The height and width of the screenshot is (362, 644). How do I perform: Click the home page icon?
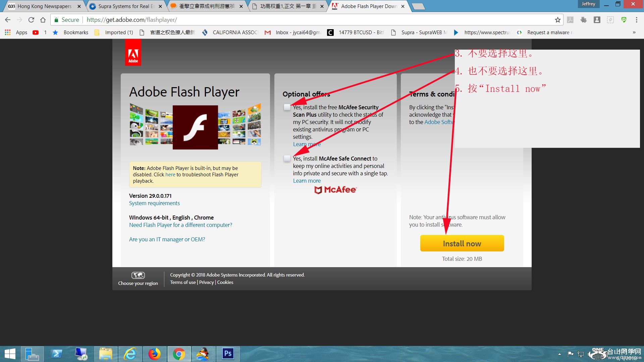43,20
